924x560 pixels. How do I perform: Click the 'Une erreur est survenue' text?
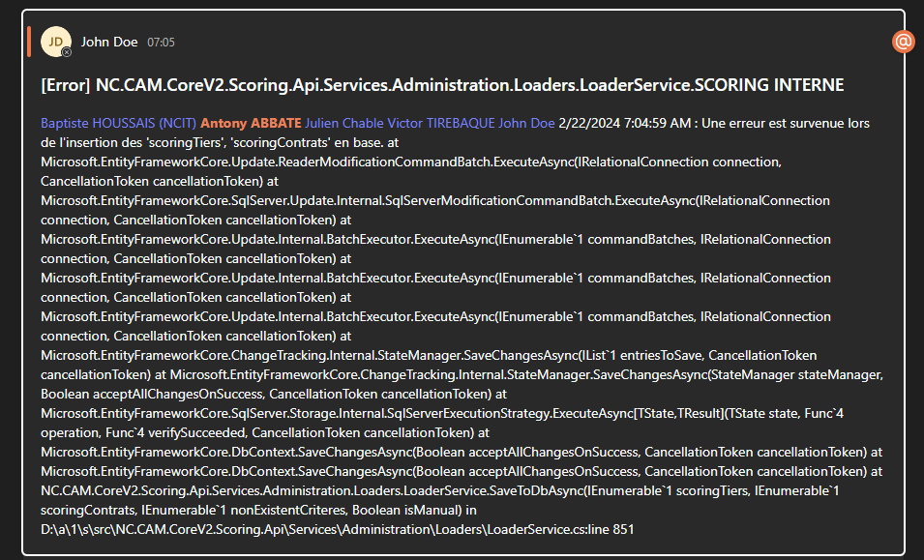(774, 123)
